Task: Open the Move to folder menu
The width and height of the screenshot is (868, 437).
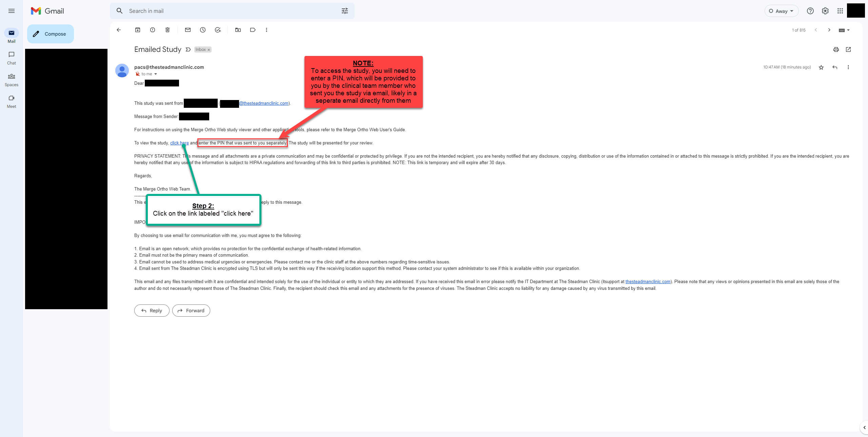Action: [238, 30]
